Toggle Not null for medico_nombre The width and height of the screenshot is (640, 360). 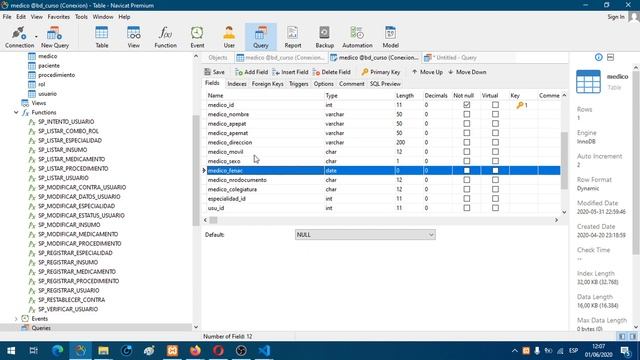pyautogui.click(x=467, y=114)
